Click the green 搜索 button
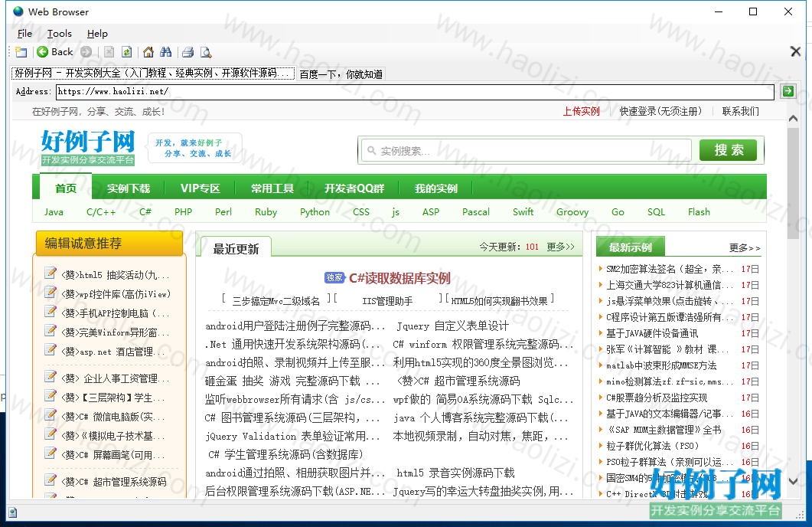The image size is (812, 527). (x=728, y=150)
